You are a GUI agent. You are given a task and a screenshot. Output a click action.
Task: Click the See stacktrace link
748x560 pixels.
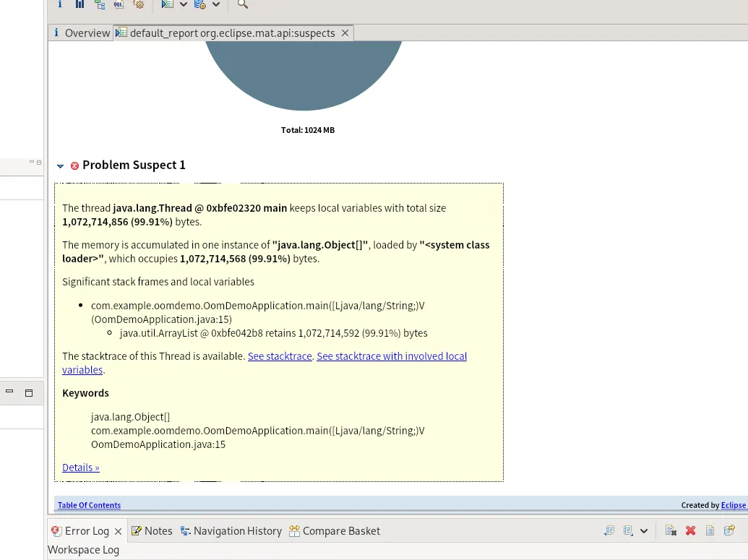[x=280, y=356]
